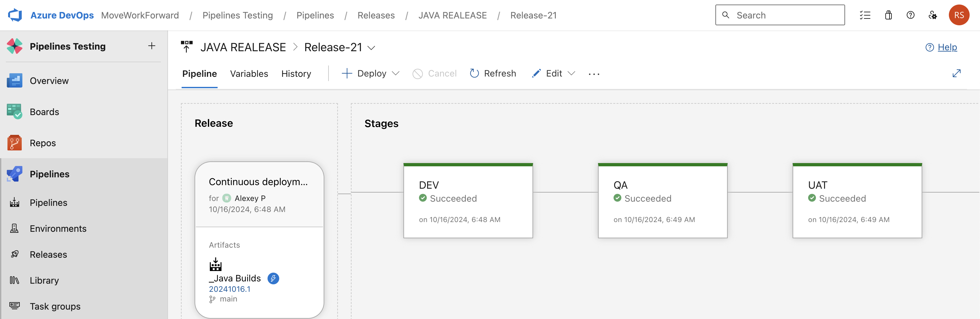This screenshot has height=319, width=980.
Task: Expand the Deploy dropdown menu
Action: click(x=396, y=73)
